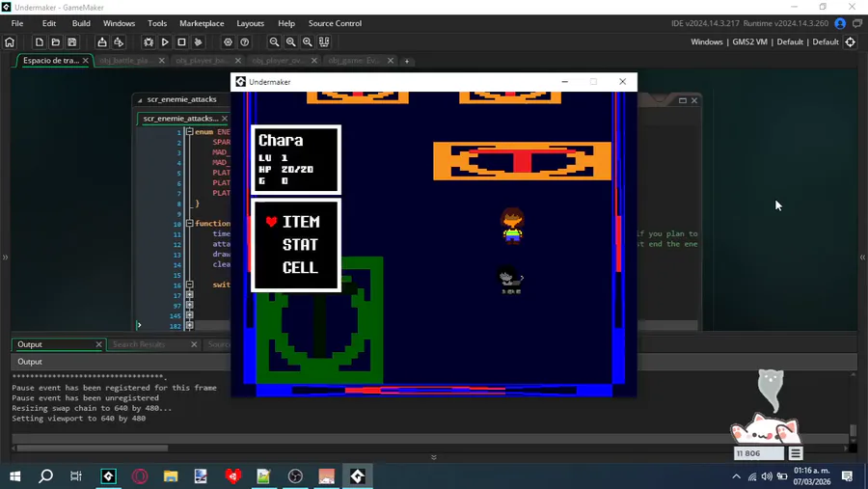Expand the folded code at line 145

pos(189,315)
